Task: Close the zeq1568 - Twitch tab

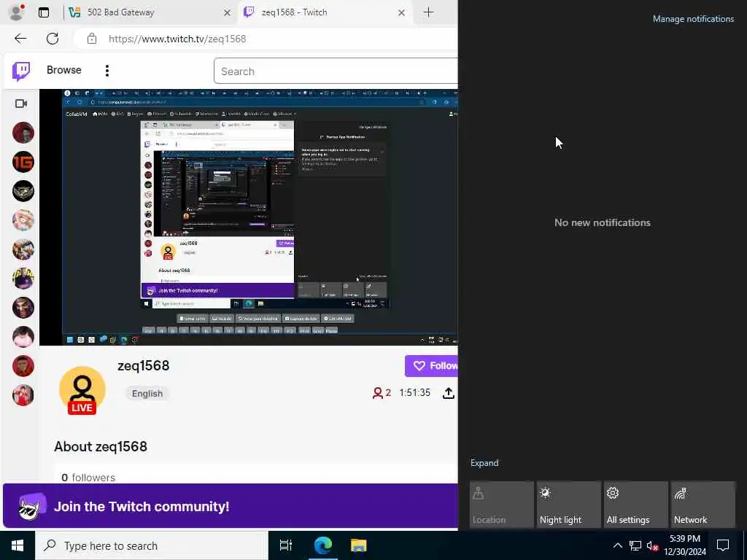Action: click(402, 13)
